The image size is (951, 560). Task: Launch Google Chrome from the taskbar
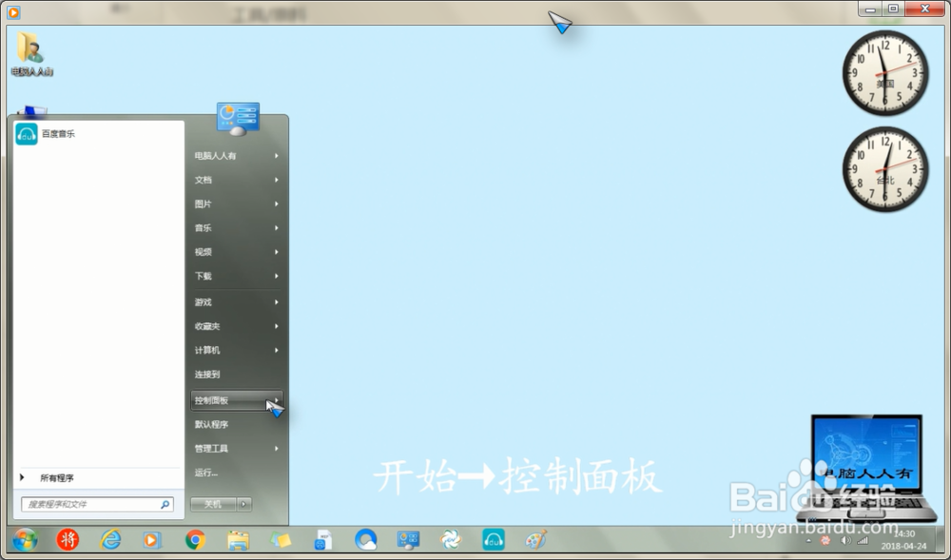click(x=195, y=539)
